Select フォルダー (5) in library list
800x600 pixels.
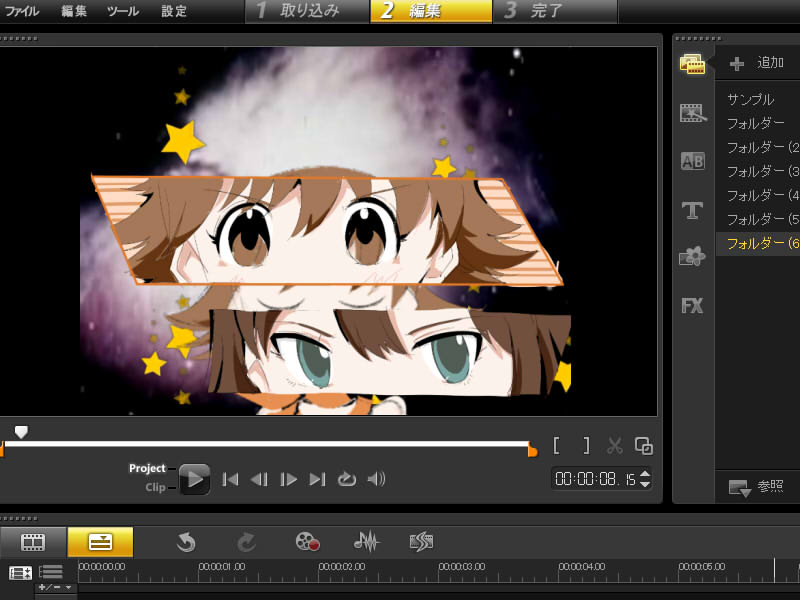pyautogui.click(x=763, y=219)
